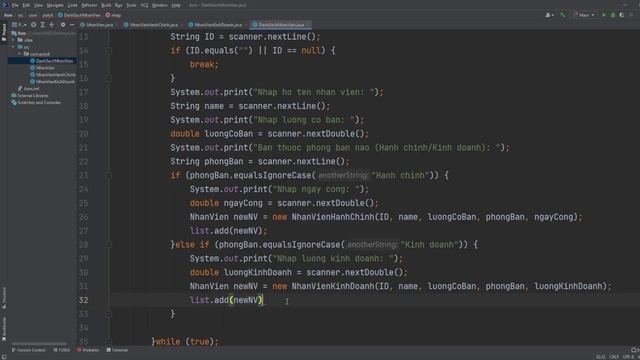Viewport: 640px width, 360px height.
Task: Open the Tools menu
Action: pos(131,5)
